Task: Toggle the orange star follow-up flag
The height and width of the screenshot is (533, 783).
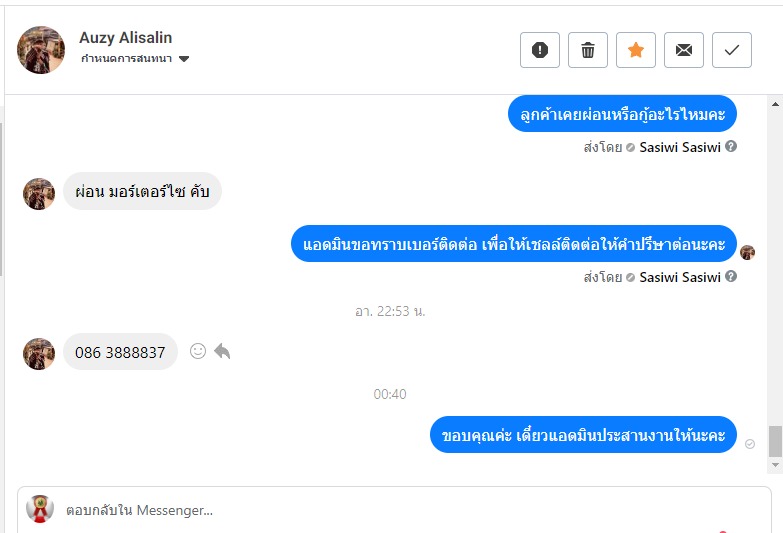Action: [x=636, y=50]
